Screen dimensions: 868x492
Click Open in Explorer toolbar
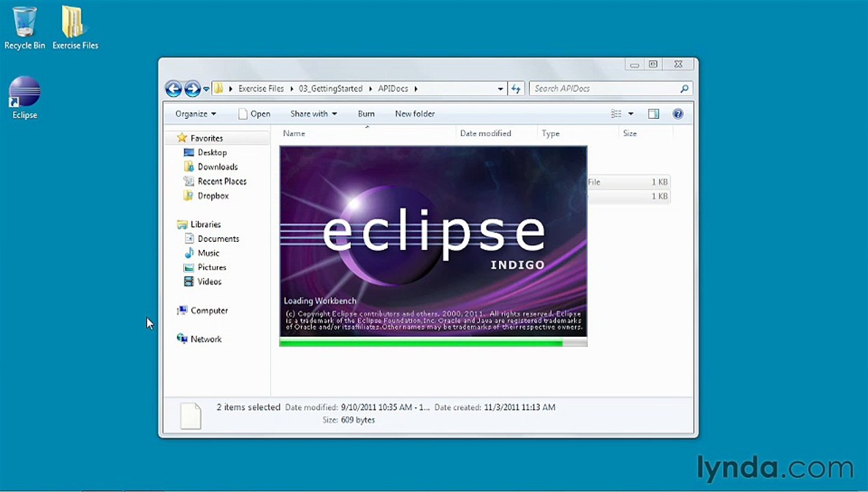point(254,114)
